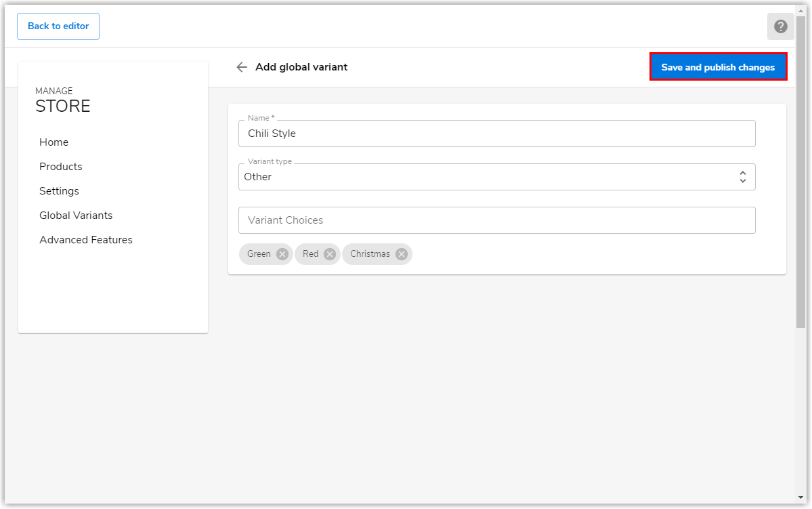Remove the Green variant choice chip

pyautogui.click(x=282, y=254)
